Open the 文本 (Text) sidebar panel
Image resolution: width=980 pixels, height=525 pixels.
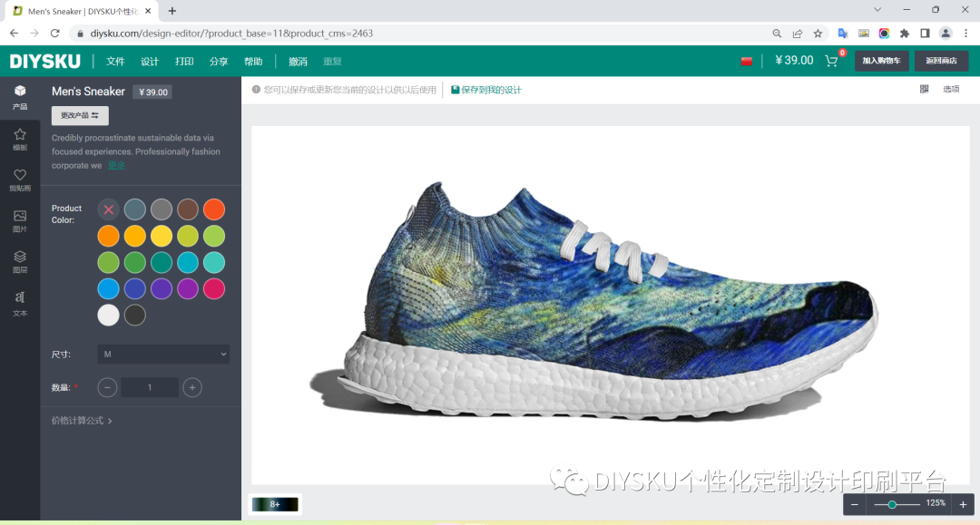20,304
